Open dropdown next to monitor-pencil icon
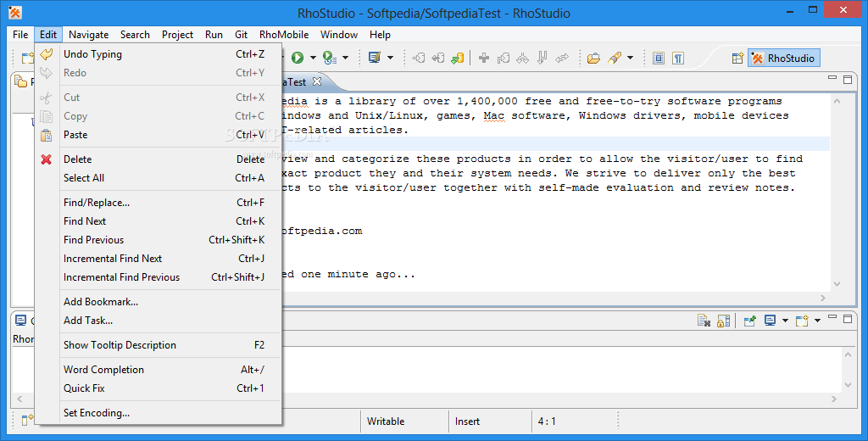Viewport: 868px width, 441px height. pos(390,58)
